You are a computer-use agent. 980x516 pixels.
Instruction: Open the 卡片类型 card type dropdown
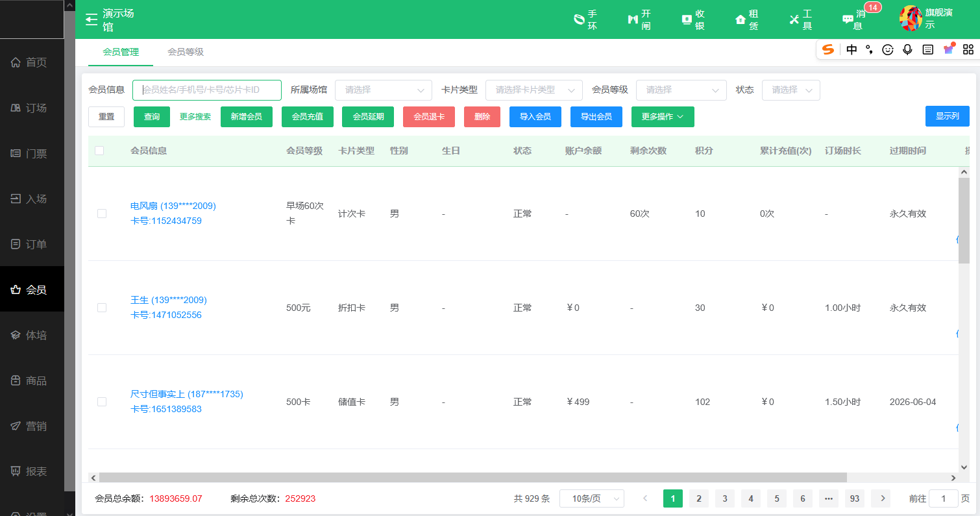[533, 90]
